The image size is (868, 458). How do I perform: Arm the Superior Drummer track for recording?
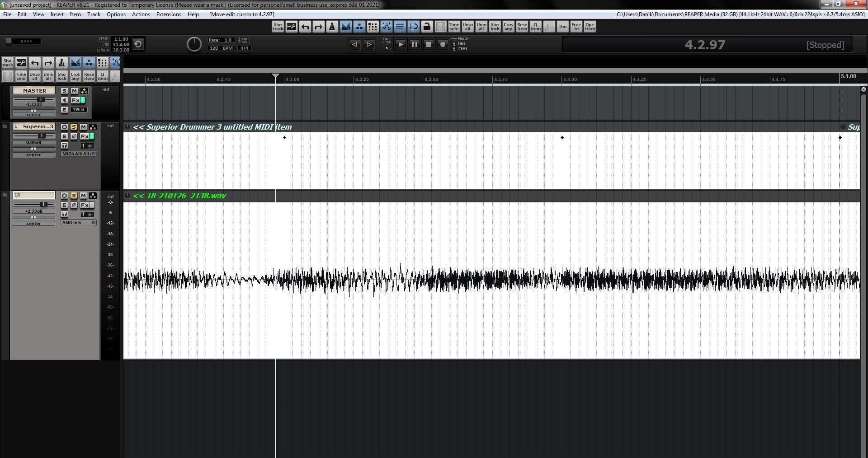(64, 127)
